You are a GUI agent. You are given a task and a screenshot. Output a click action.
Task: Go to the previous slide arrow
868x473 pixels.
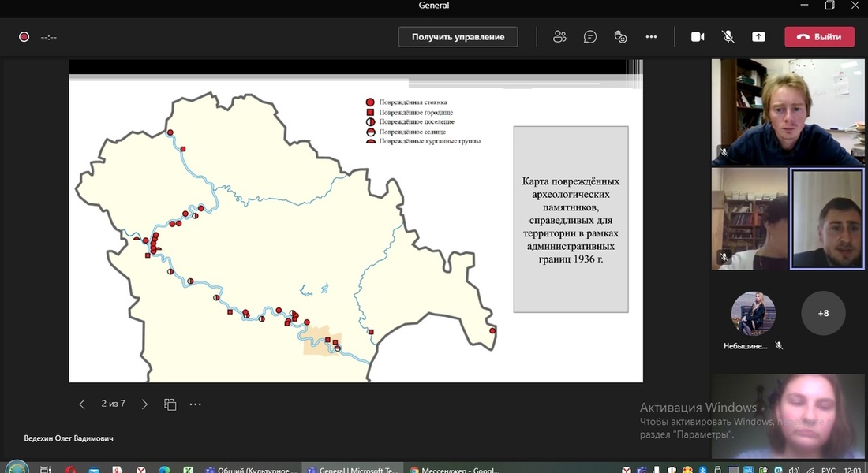82,404
